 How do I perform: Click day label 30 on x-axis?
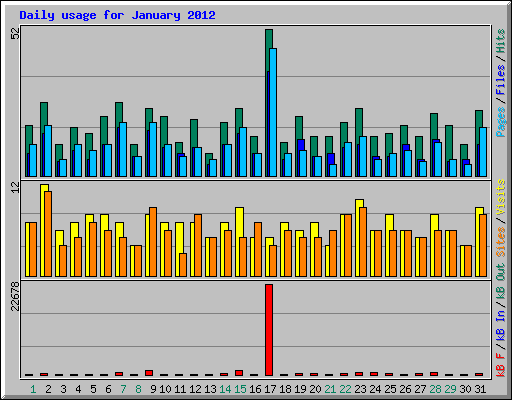[x=465, y=389]
